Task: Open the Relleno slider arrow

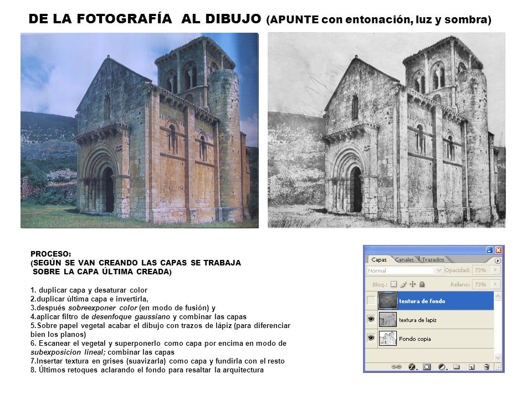Action: pos(495,284)
